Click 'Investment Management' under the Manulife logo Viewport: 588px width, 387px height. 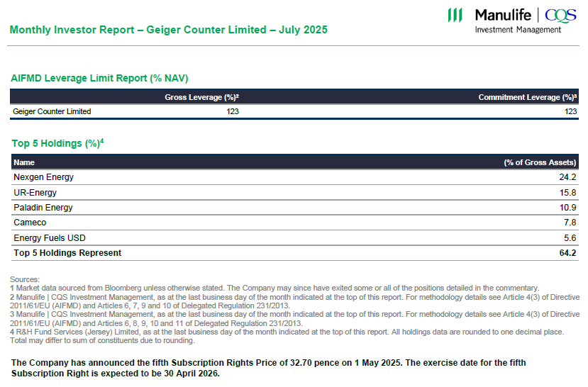[518, 30]
